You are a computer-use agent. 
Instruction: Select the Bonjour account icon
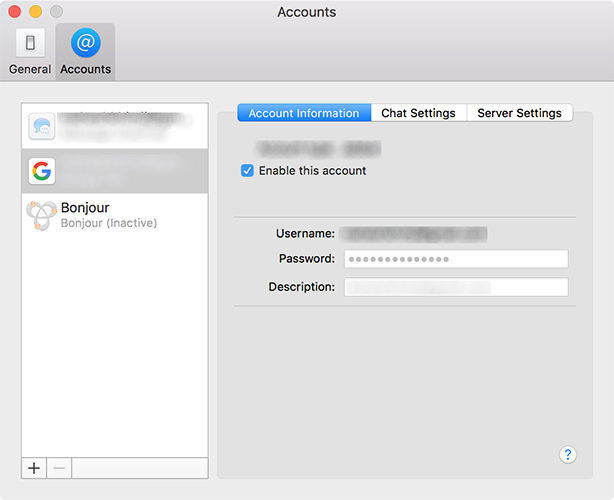pyautogui.click(x=42, y=215)
